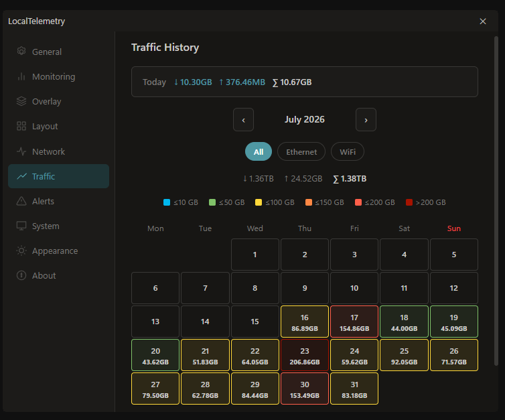The width and height of the screenshot is (505, 420).
Task: Select July 26 with 71.57GB
Action: (454, 355)
